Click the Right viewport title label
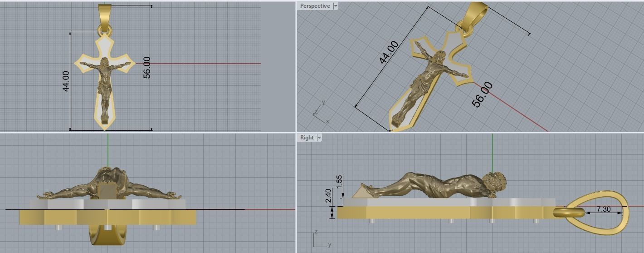 [307, 137]
